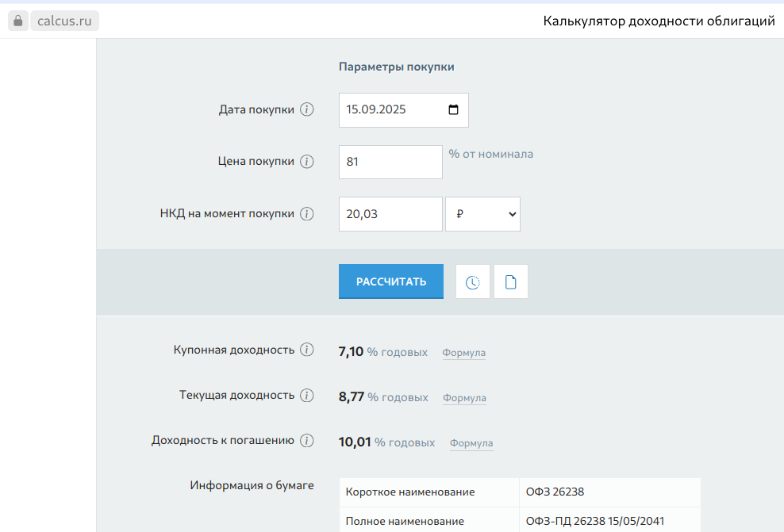Open the currency dropdown next to НКД
784x532 pixels.
[x=482, y=213]
